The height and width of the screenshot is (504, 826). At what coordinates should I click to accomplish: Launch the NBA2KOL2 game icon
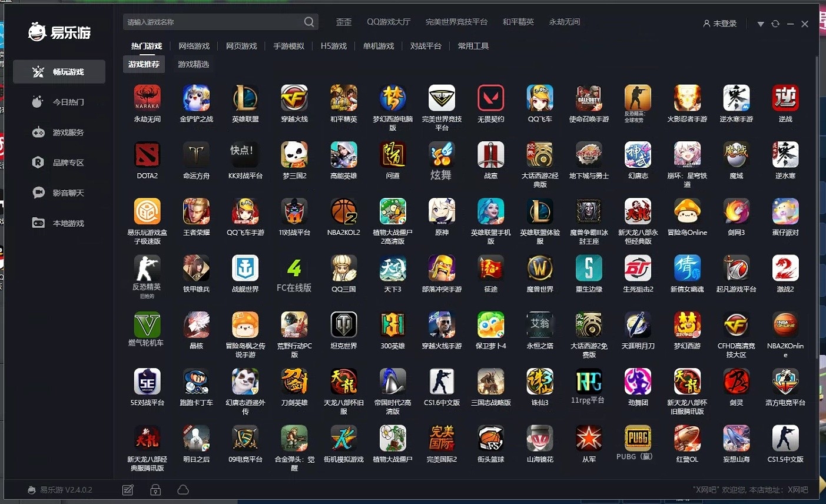tap(344, 211)
